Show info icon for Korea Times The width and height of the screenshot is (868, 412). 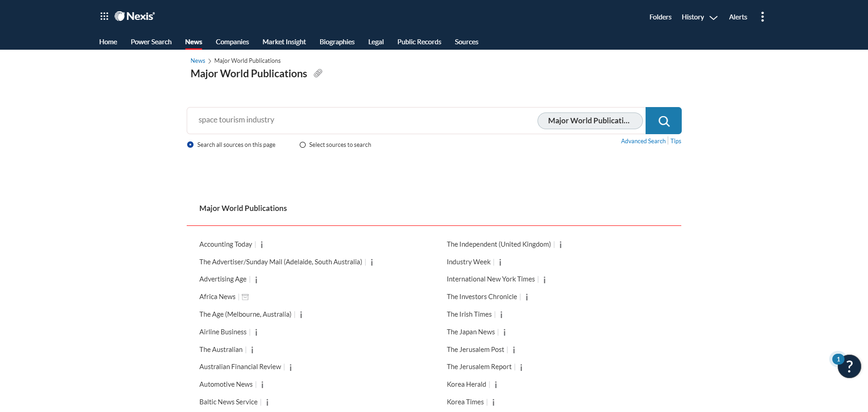coord(493,403)
